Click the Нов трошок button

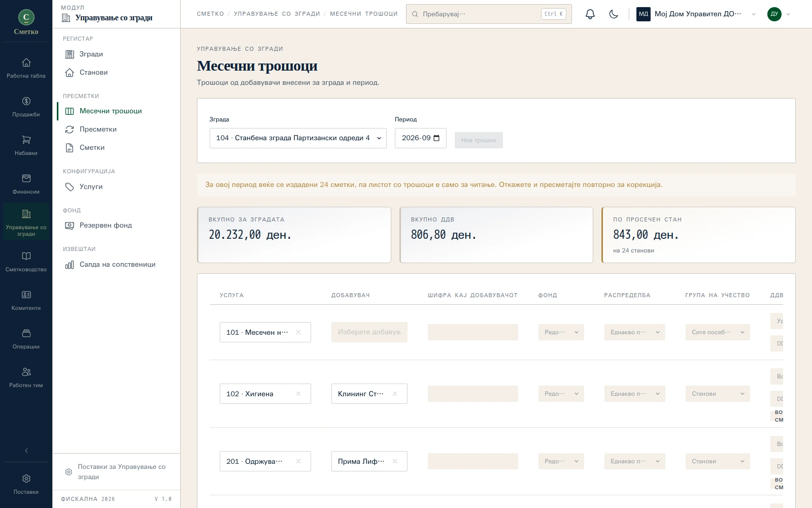tap(479, 140)
